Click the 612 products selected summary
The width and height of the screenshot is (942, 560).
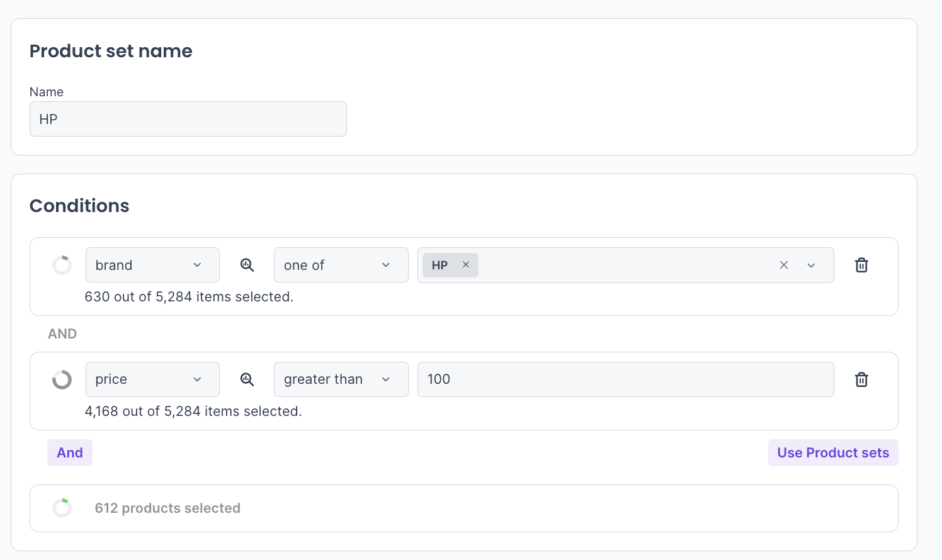(167, 508)
